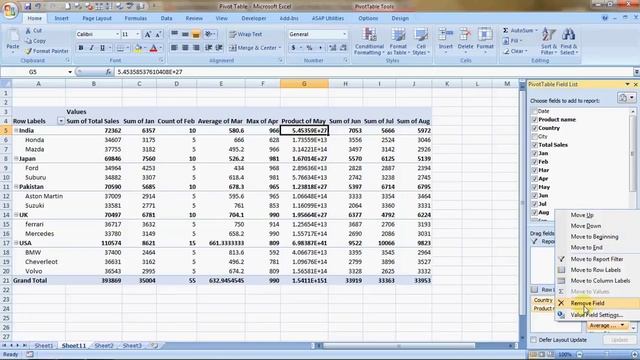The height and width of the screenshot is (360, 640).
Task: Choose Move to Report Filter
Action: point(597,259)
